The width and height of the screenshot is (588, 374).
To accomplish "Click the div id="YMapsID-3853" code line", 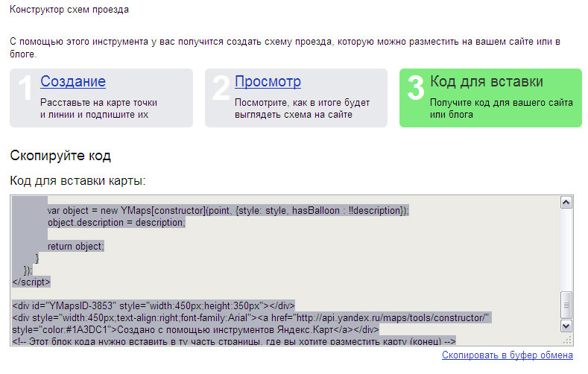I will 154,305.
